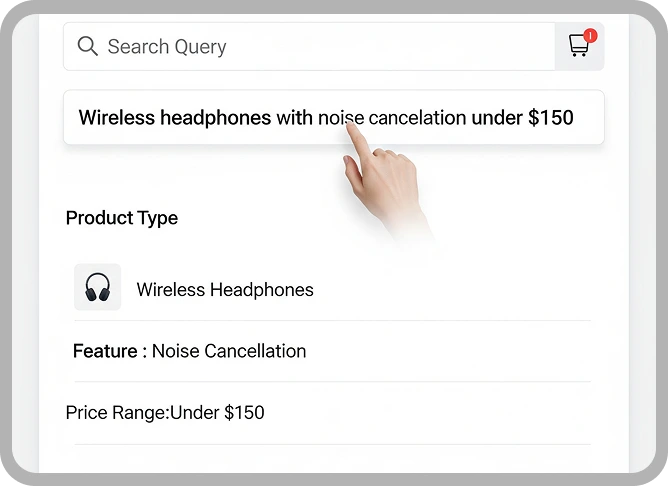Click the magnifying glass search icon

click(x=88, y=46)
